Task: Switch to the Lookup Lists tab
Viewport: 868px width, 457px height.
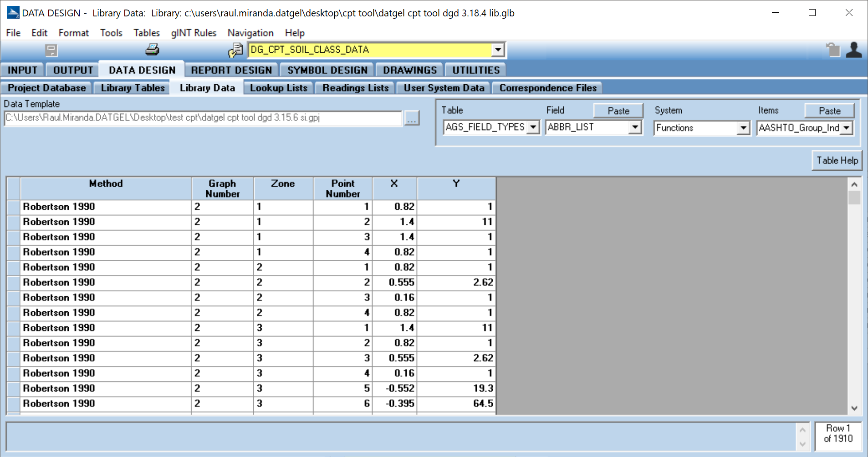Action: pyautogui.click(x=278, y=88)
